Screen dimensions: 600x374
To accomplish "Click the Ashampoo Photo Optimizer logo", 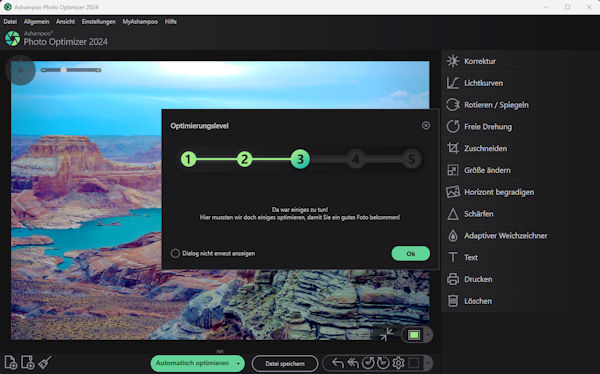I will coord(12,39).
